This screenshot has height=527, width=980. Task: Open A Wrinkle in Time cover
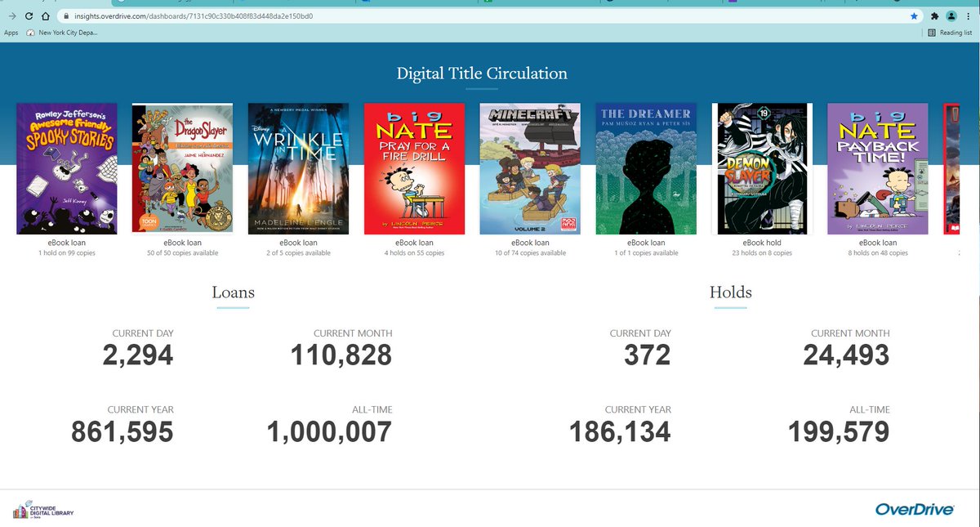298,168
